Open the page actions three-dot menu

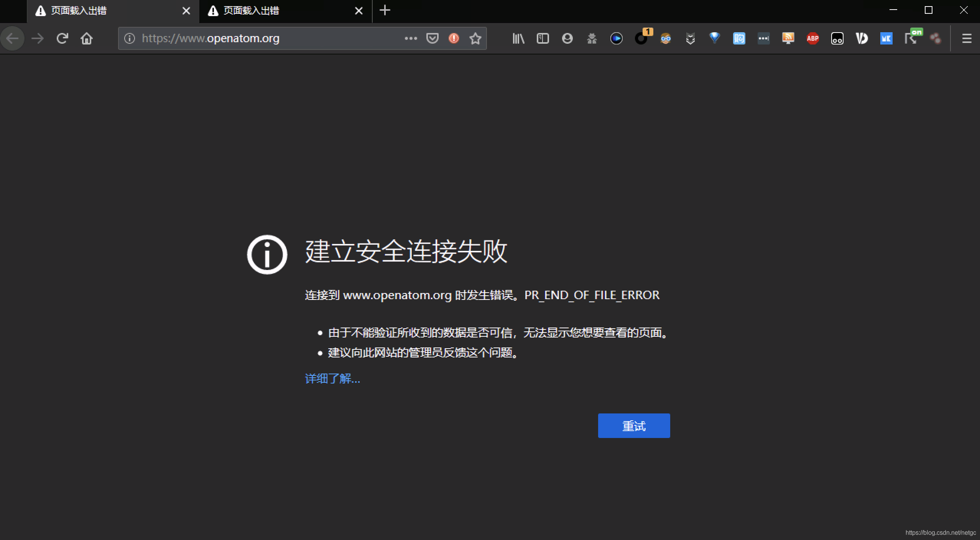tap(411, 38)
